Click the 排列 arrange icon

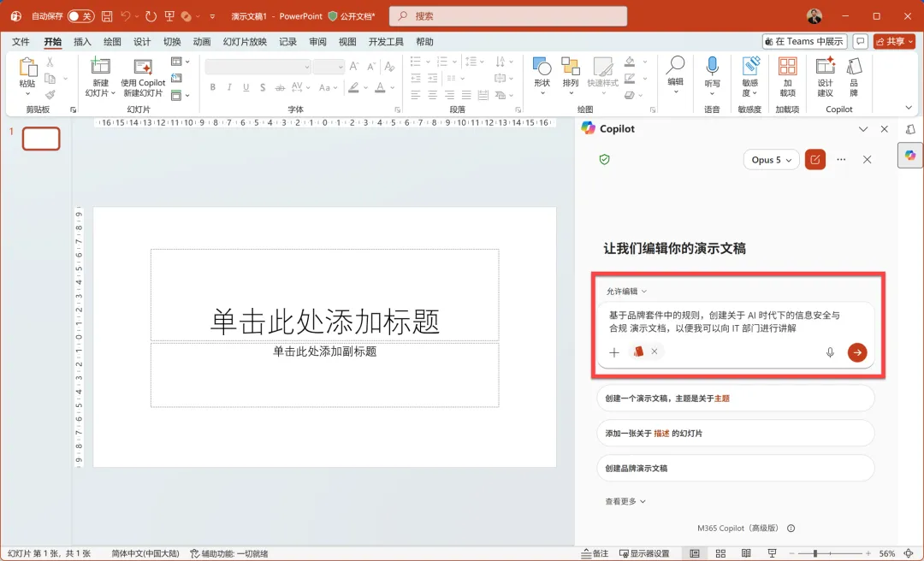(x=570, y=66)
